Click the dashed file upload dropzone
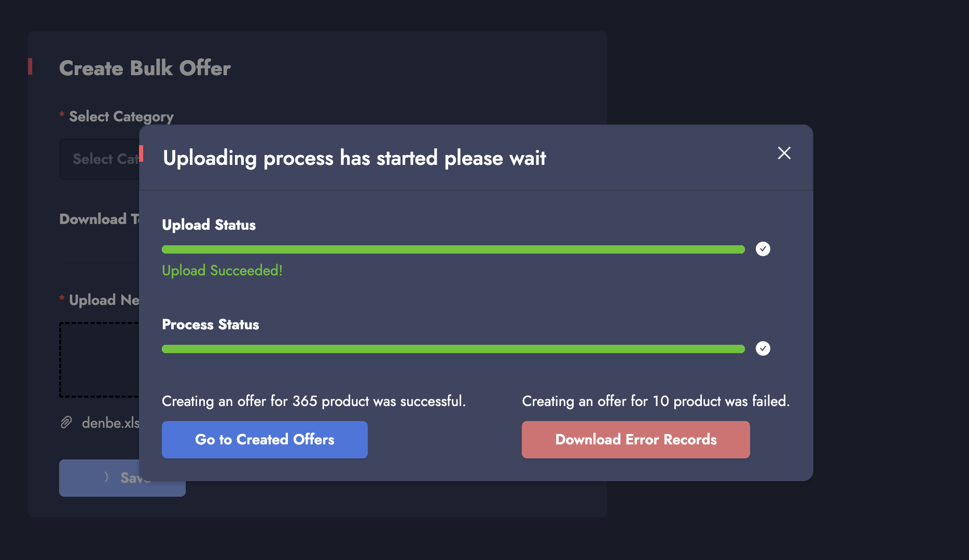The height and width of the screenshot is (560, 969). 99,360
